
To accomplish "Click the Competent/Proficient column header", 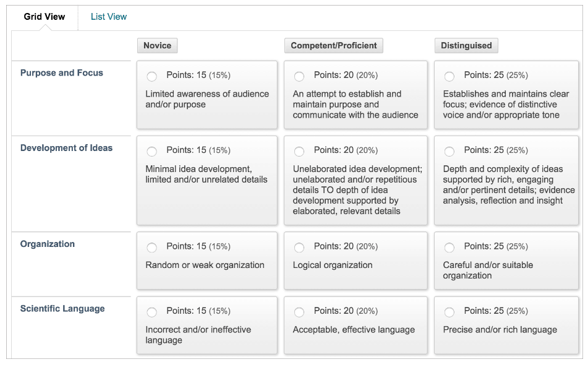I will tap(334, 45).
